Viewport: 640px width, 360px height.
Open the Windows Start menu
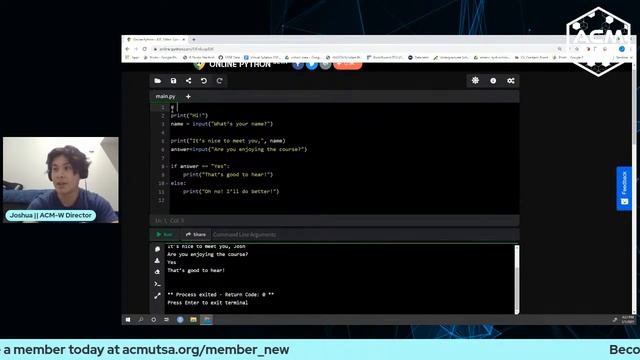pyautogui.click(x=128, y=320)
